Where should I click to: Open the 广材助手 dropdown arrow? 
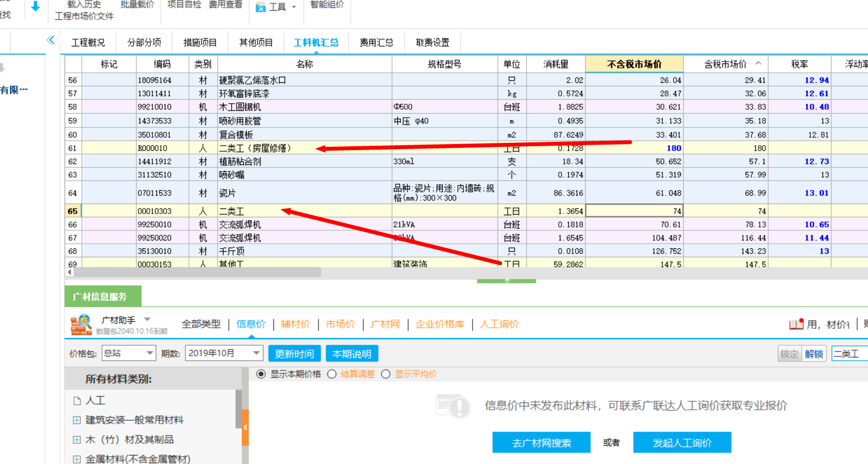pos(147,319)
